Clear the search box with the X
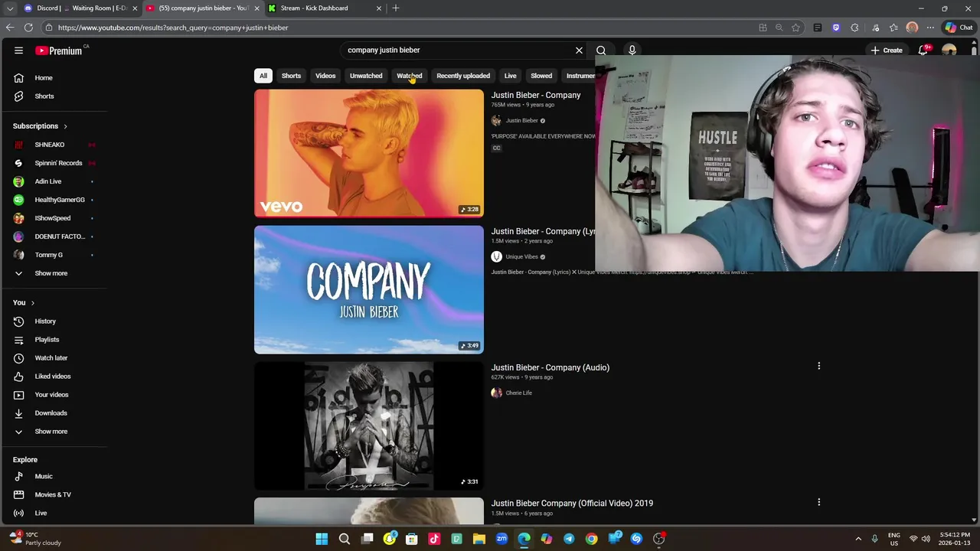 point(579,51)
